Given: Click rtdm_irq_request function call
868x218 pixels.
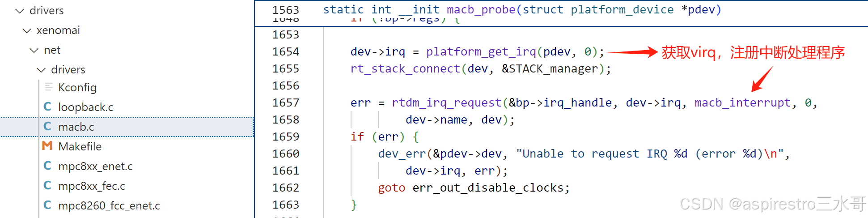Looking at the screenshot, I should point(447,103).
